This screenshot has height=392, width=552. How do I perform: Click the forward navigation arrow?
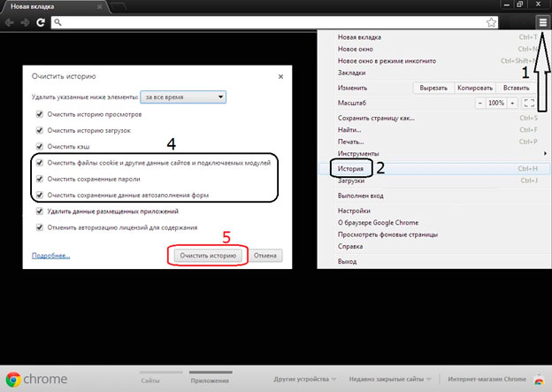24,22
